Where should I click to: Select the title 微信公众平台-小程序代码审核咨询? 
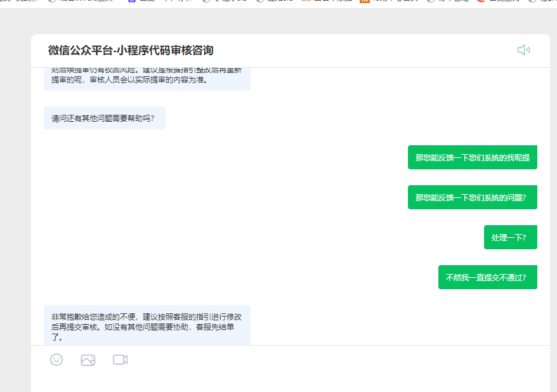tap(131, 50)
